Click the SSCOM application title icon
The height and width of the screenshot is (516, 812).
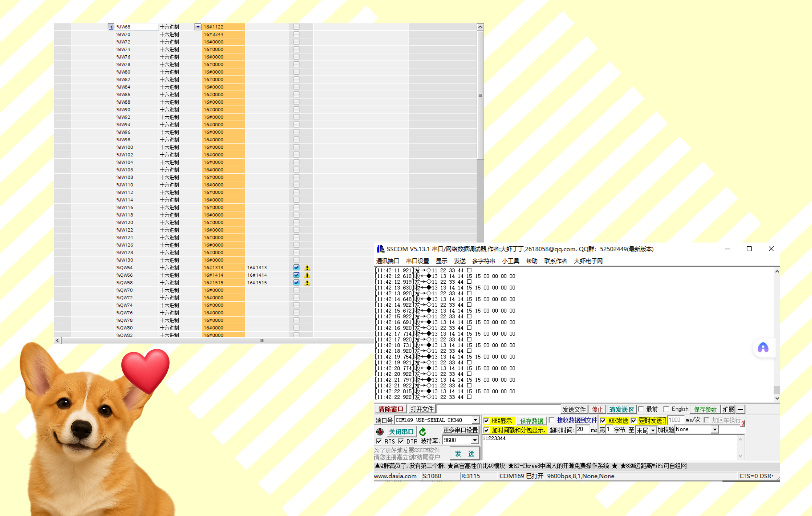[380, 249]
